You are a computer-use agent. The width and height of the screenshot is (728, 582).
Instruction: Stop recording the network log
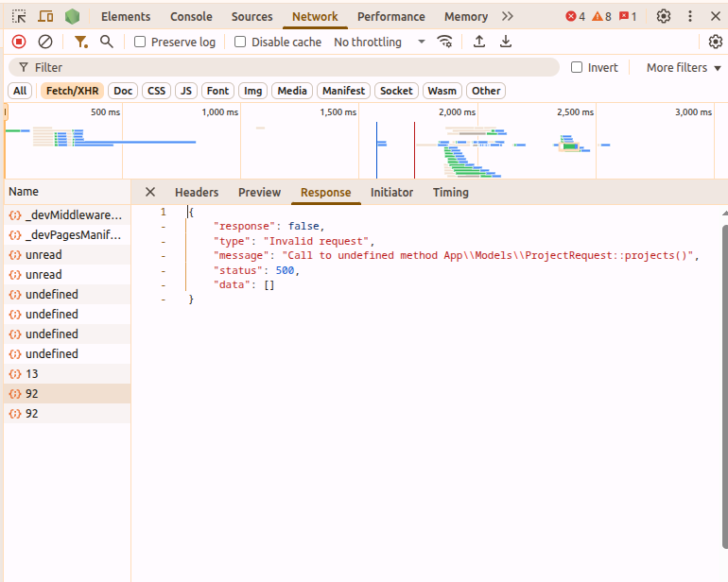click(x=19, y=42)
